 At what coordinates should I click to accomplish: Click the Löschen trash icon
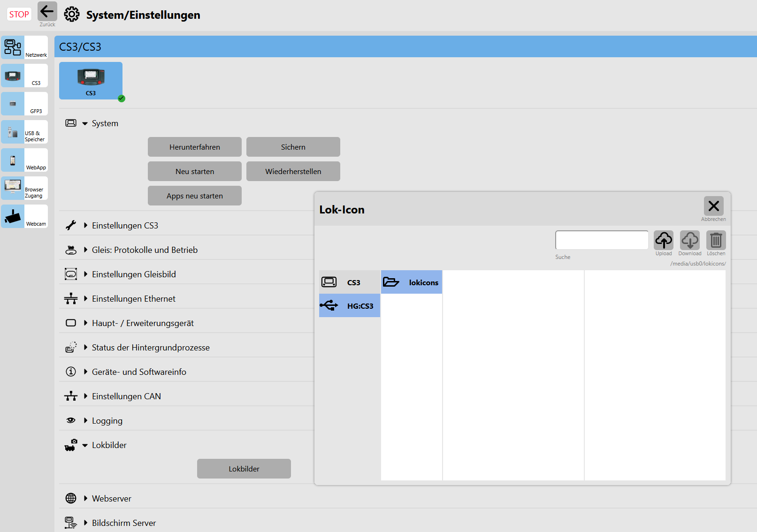(x=716, y=240)
